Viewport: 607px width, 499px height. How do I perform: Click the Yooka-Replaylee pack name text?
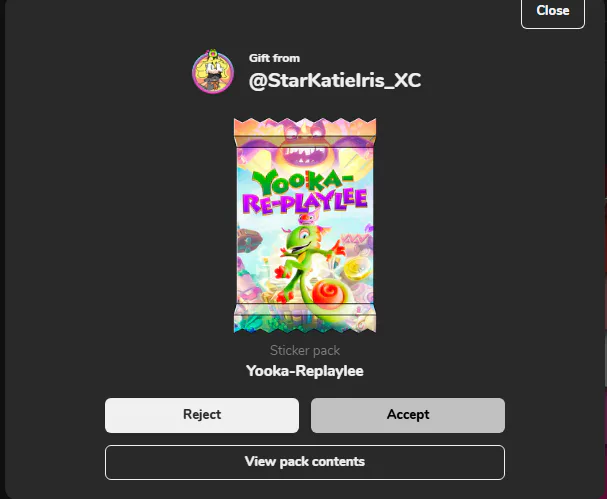coord(305,371)
